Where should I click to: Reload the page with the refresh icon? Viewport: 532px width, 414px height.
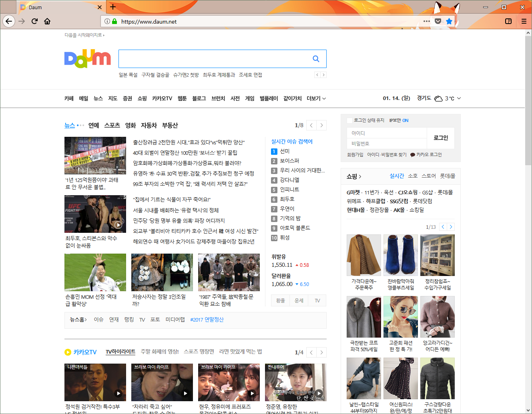click(x=34, y=21)
